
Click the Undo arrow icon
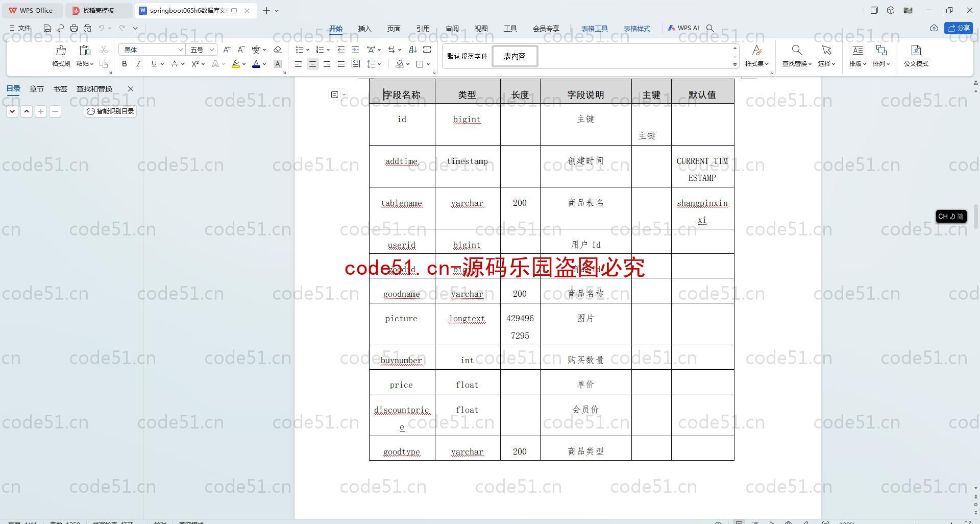tap(102, 28)
